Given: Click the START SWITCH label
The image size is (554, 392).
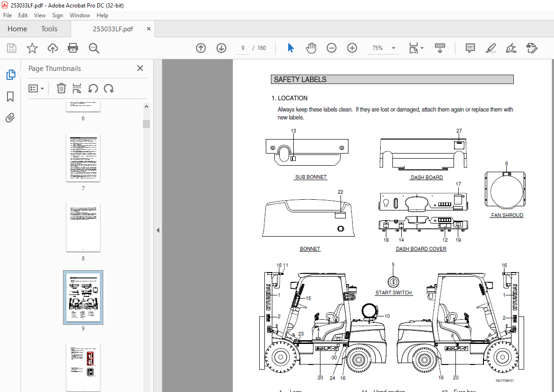Looking at the screenshot, I should click(x=394, y=293).
